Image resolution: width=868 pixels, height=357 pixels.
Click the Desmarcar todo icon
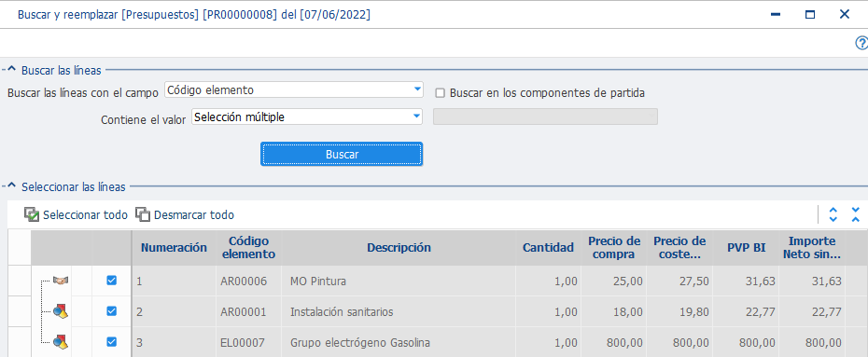click(x=143, y=215)
